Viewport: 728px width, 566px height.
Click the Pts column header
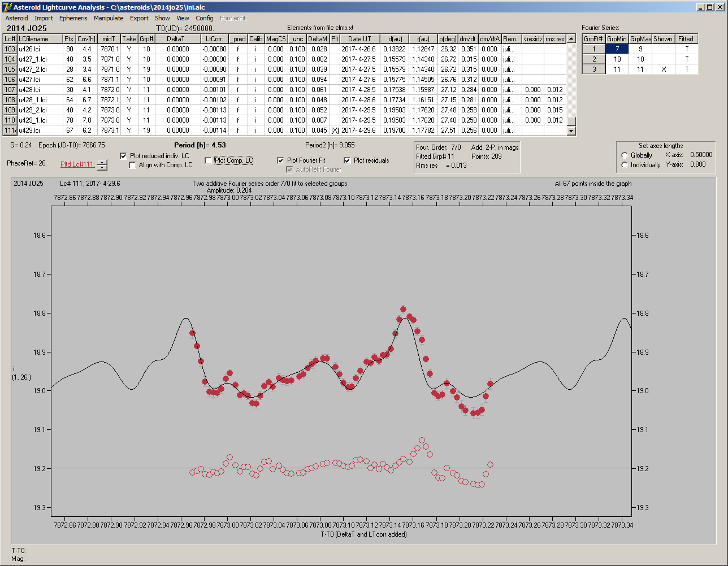tap(69, 39)
